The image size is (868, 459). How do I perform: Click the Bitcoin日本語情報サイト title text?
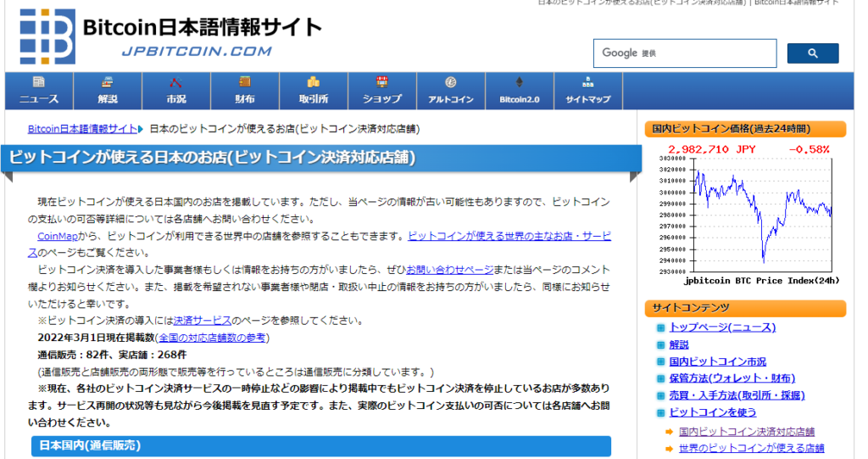[x=202, y=27]
